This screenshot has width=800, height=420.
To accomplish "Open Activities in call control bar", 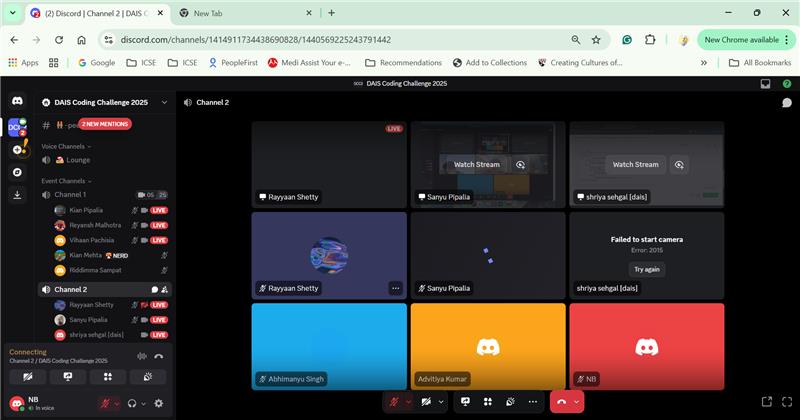I will pos(488,402).
